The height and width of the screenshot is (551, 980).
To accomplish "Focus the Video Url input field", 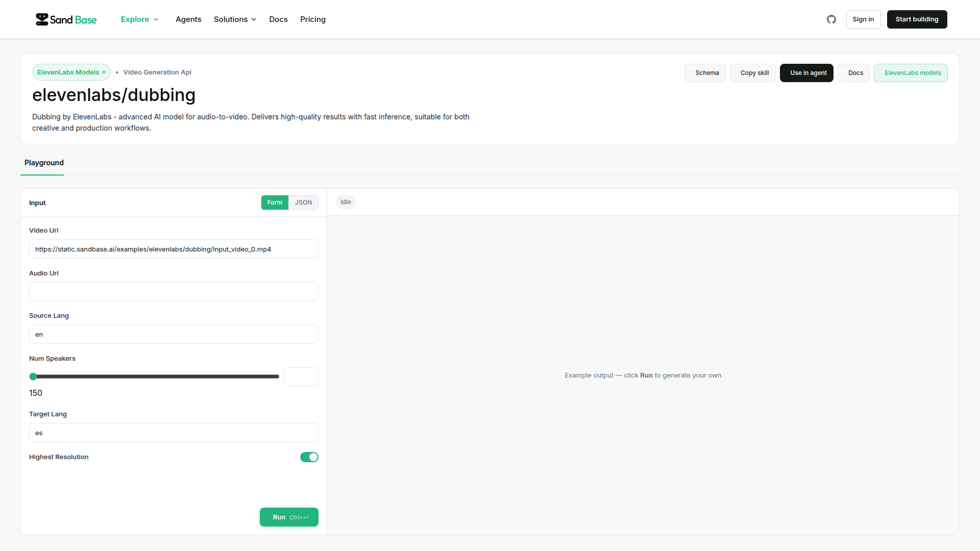I will click(x=174, y=249).
